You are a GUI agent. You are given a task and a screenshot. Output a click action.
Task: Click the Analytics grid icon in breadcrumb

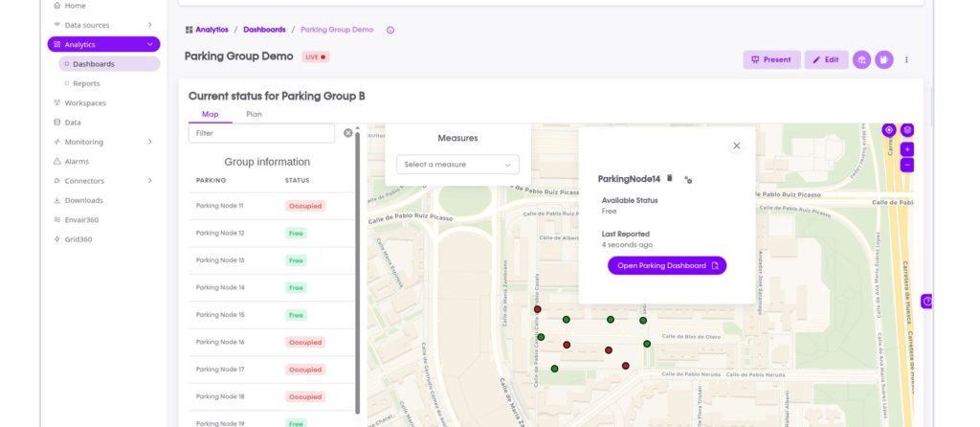click(x=189, y=30)
